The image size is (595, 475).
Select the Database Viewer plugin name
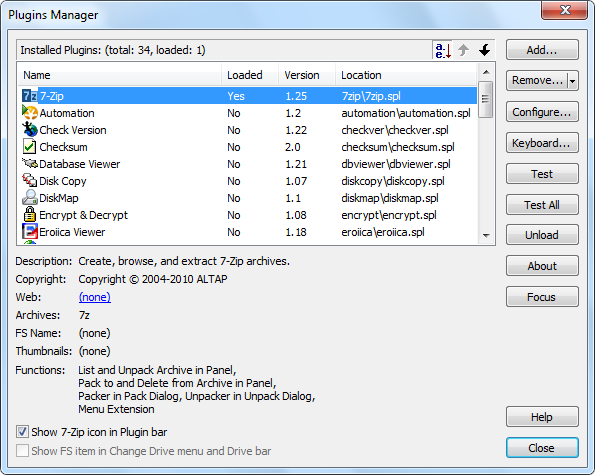(80, 164)
